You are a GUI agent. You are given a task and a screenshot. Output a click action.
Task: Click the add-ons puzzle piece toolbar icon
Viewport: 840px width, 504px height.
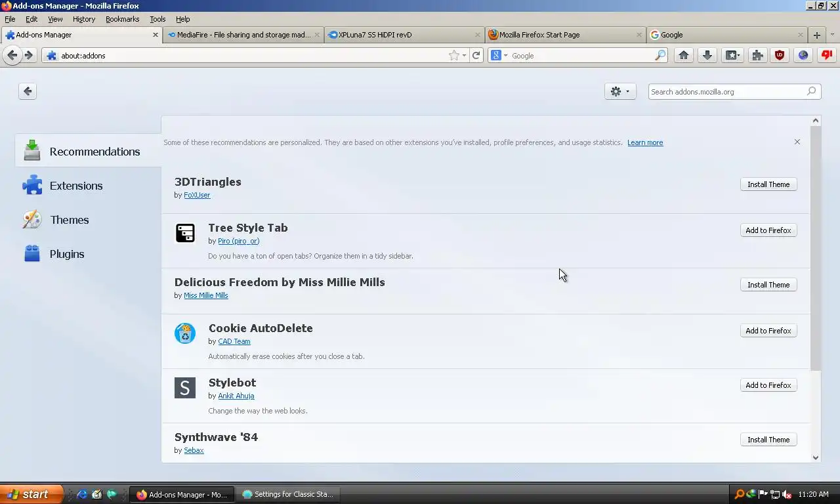pyautogui.click(x=757, y=56)
